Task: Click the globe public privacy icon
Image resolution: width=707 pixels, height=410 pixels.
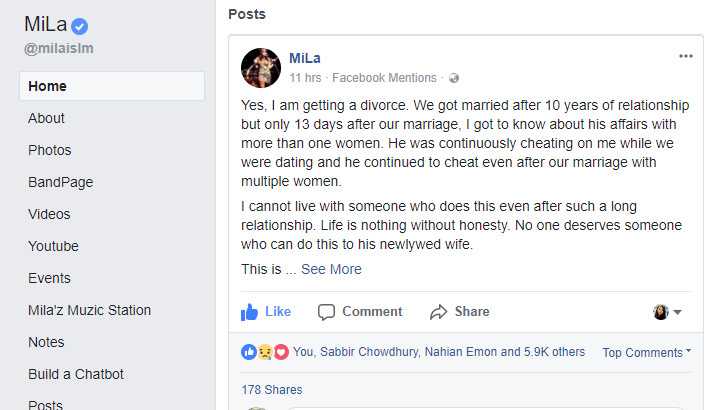Action: [454, 78]
